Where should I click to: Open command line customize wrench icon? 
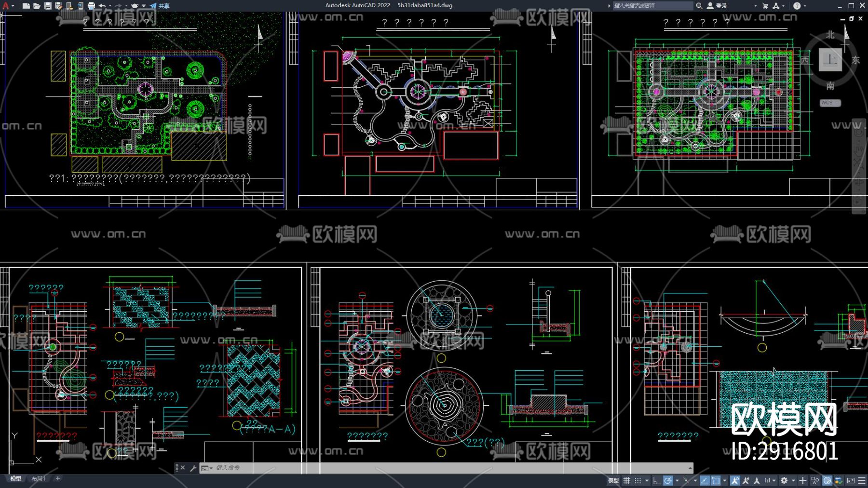click(193, 468)
